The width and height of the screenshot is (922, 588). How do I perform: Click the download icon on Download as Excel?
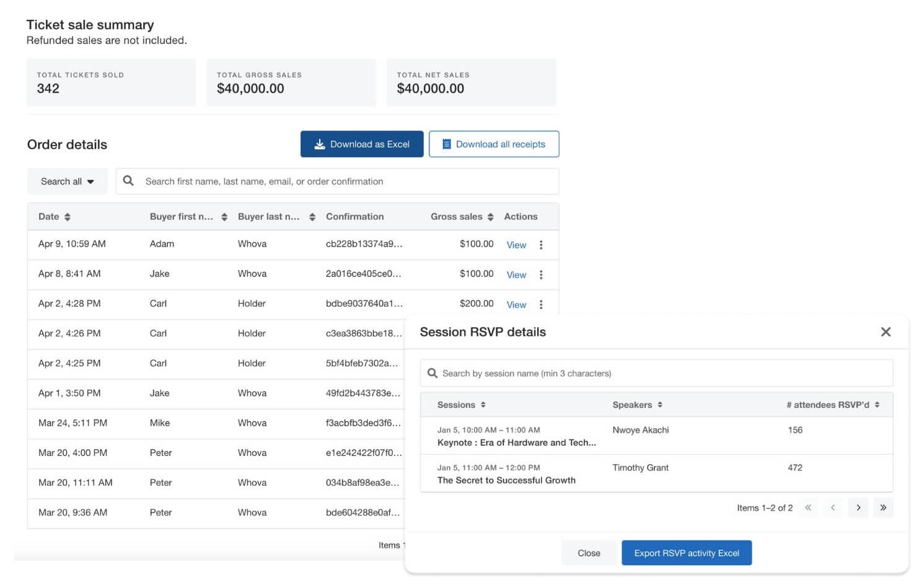tap(320, 144)
